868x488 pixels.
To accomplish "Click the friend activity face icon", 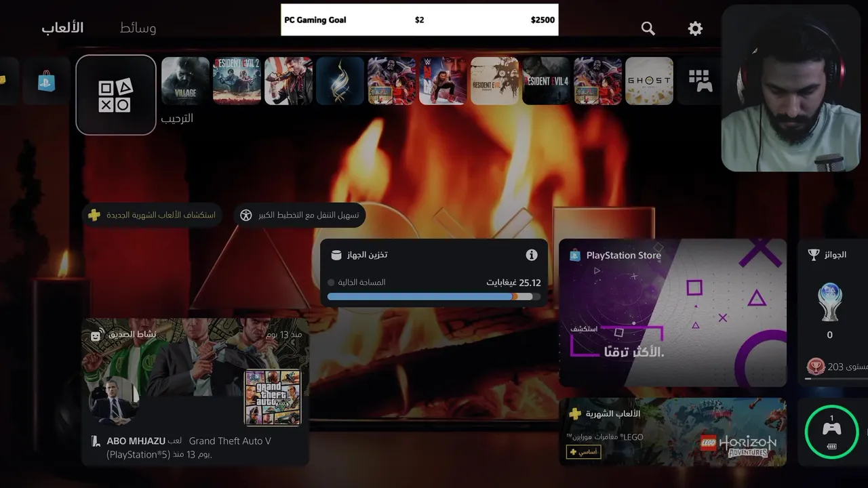I will pyautogui.click(x=96, y=335).
